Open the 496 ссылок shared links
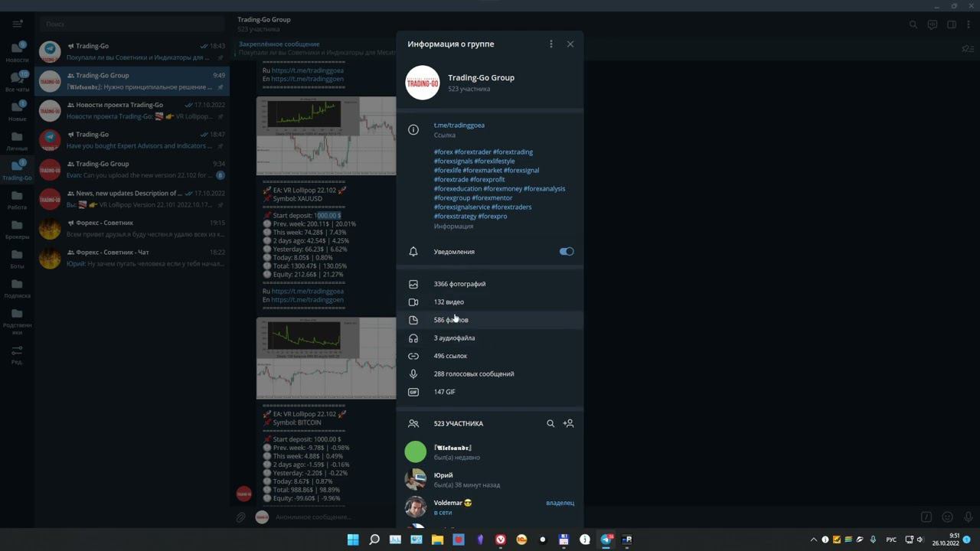Viewport: 980px width, 551px height. [x=490, y=356]
